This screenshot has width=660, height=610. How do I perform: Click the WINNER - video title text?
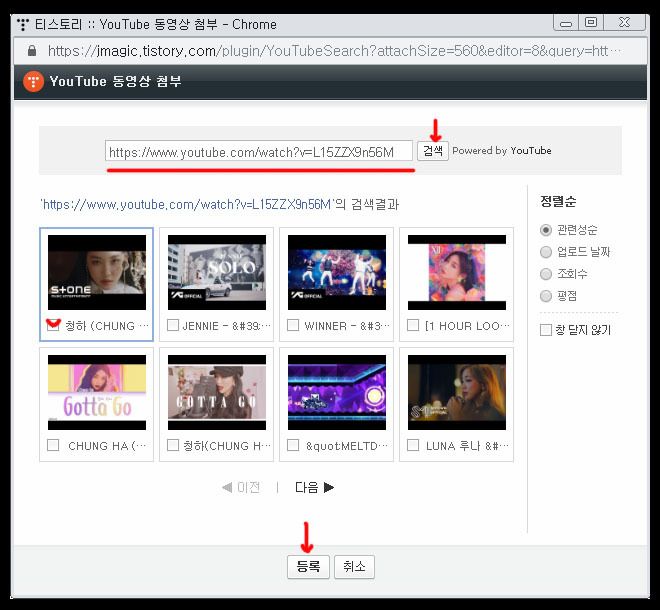click(347, 326)
